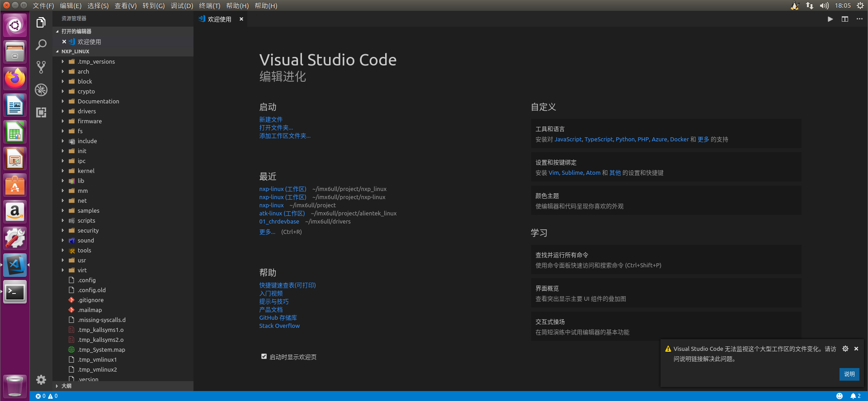This screenshot has height=401, width=868.
Task: Close 欢迎使用 in the open editors list
Action: pyautogui.click(x=64, y=42)
